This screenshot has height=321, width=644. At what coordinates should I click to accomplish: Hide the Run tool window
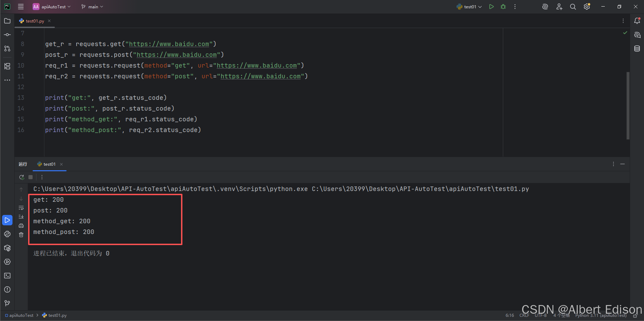(622, 164)
